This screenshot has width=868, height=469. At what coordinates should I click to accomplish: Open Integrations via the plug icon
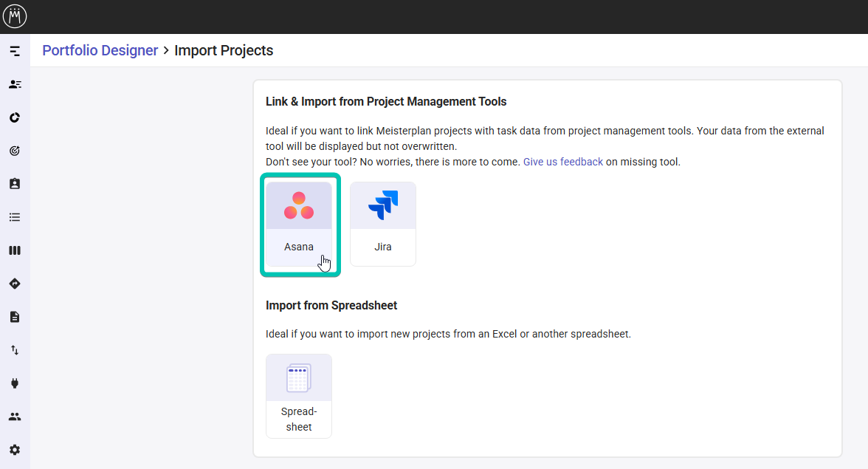coord(15,383)
